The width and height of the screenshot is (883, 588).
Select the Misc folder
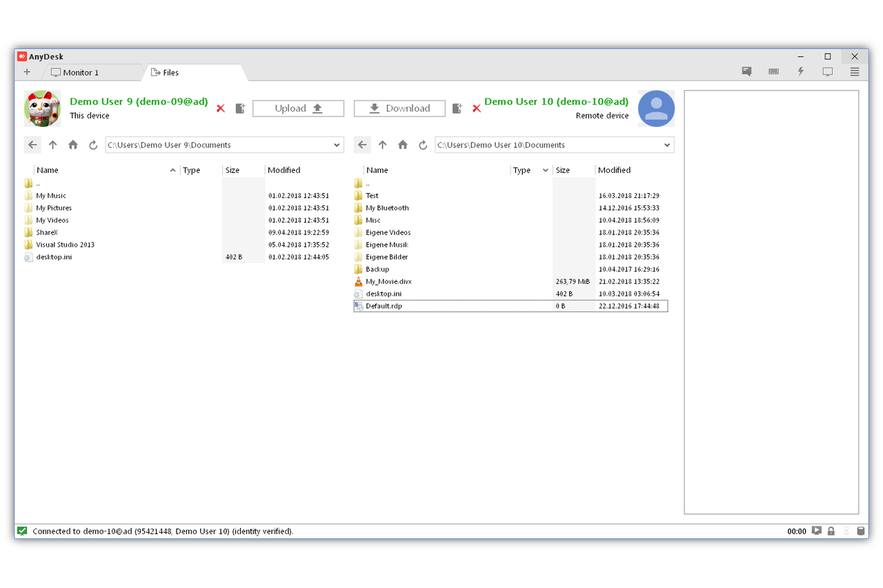pos(373,221)
